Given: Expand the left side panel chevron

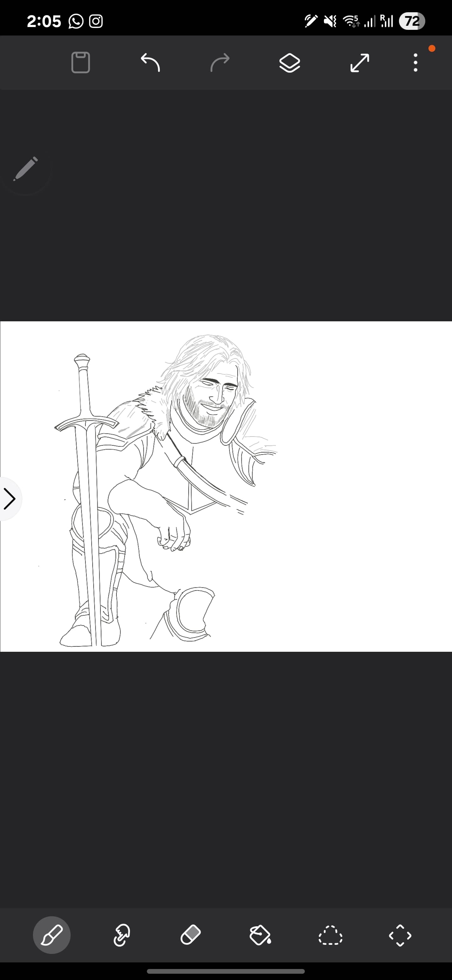Looking at the screenshot, I should pos(9,499).
